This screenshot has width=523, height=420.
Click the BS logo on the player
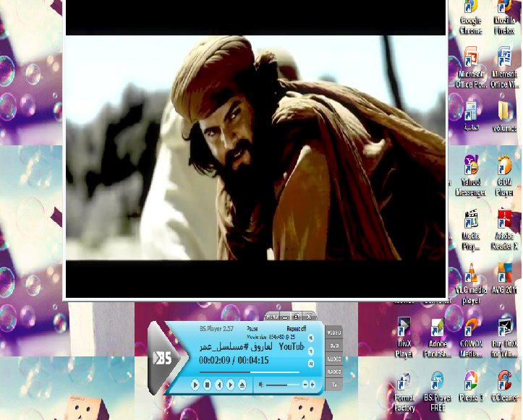163,359
